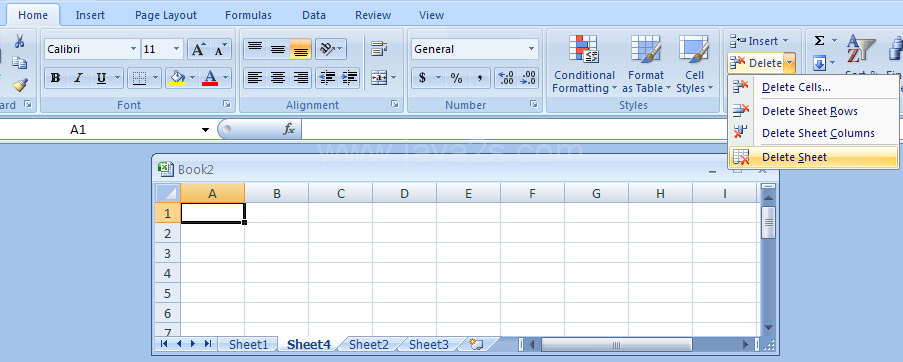Set Bottom Align vertical alignment
The height and width of the screenshot is (362, 903).
click(301, 49)
